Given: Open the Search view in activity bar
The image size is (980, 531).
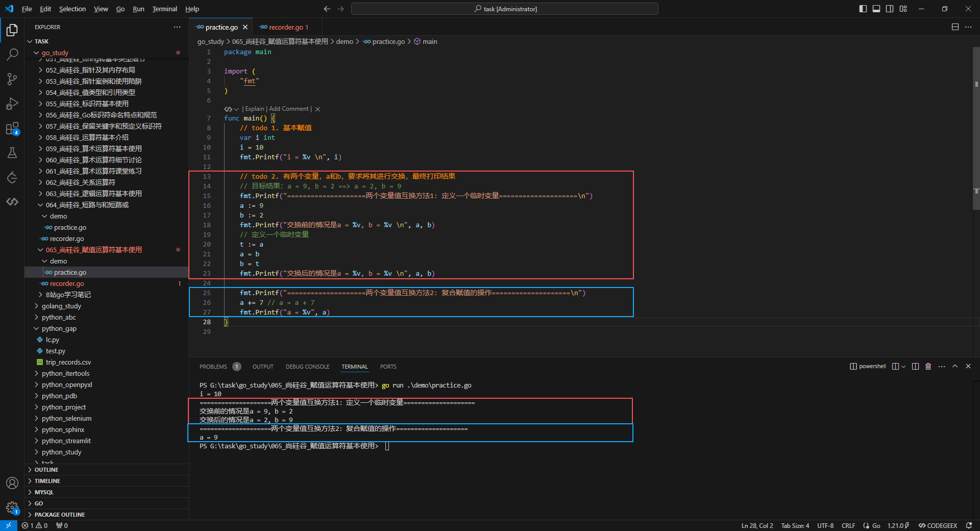Looking at the screenshot, I should [x=12, y=54].
